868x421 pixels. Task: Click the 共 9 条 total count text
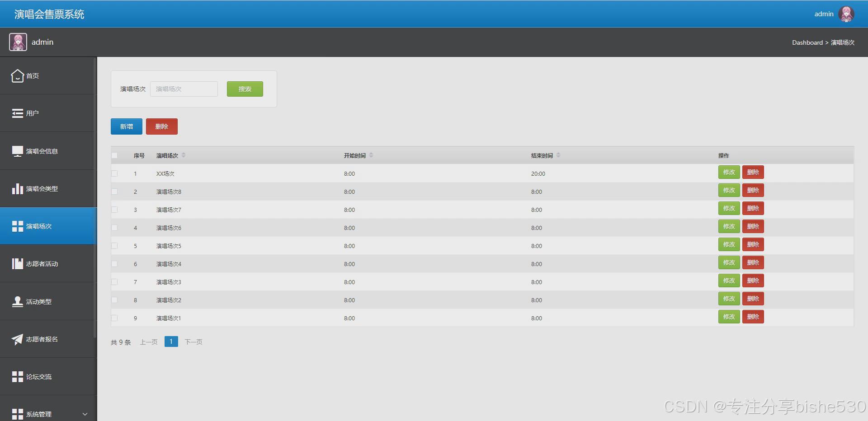point(121,342)
